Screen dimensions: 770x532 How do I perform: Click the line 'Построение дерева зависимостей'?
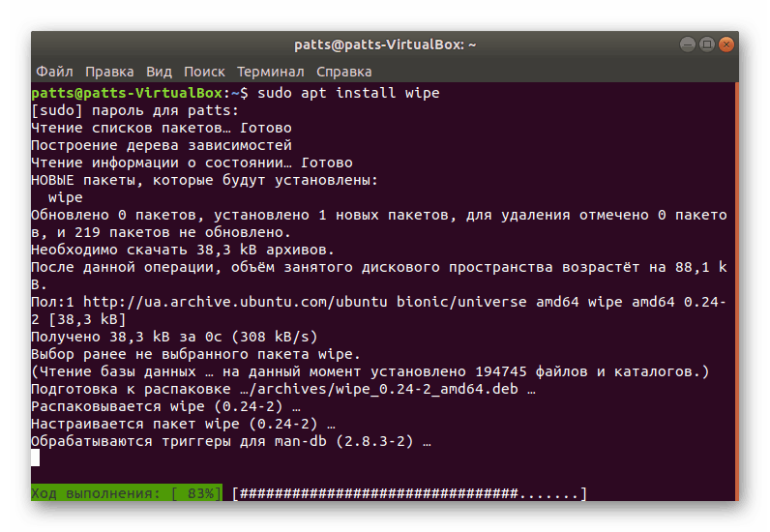[x=162, y=145]
